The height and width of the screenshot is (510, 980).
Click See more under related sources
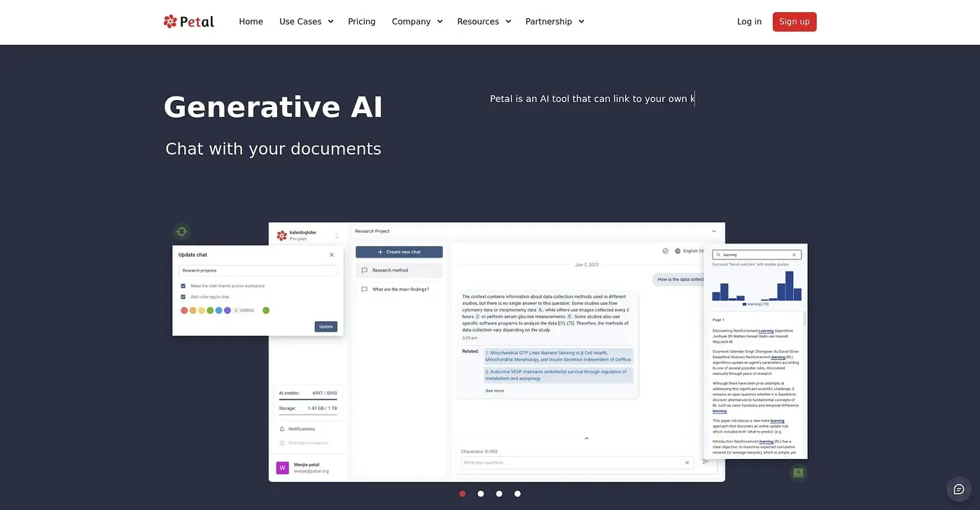point(495,390)
